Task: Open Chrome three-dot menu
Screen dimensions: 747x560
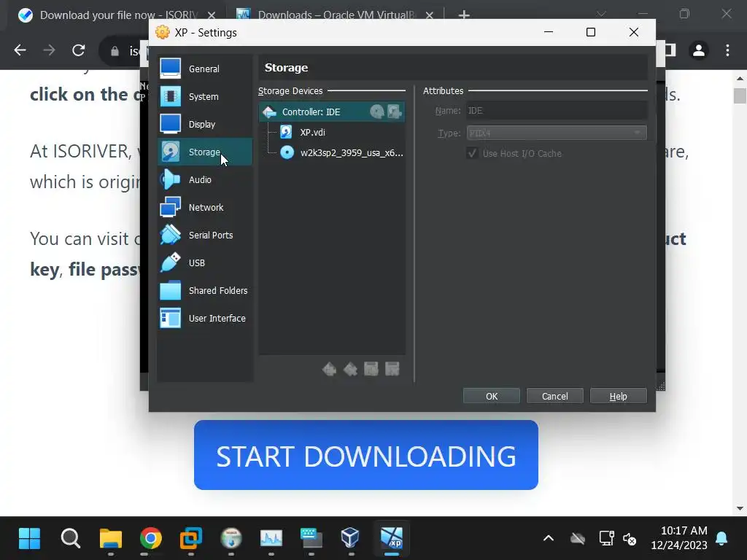Action: pyautogui.click(x=727, y=50)
